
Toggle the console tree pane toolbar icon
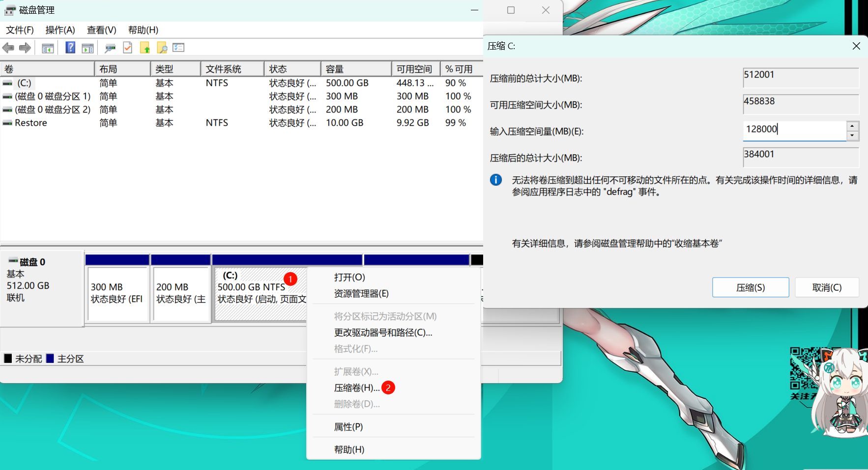click(x=48, y=48)
